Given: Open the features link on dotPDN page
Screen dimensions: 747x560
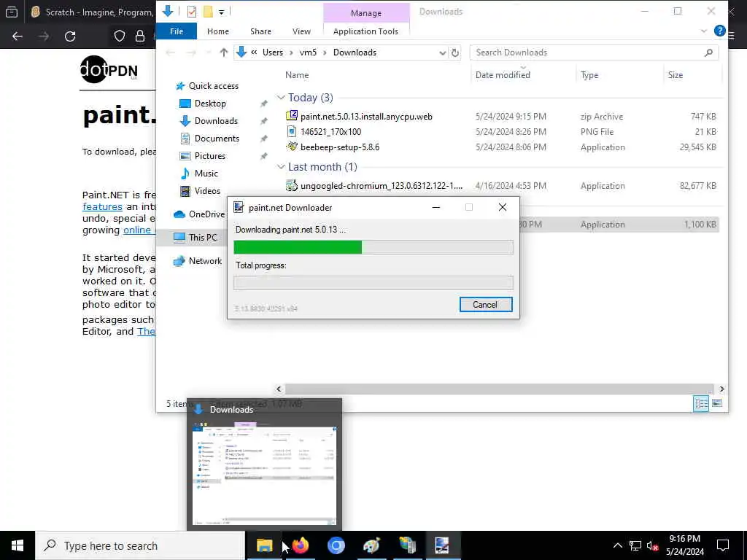Looking at the screenshot, I should (102, 206).
